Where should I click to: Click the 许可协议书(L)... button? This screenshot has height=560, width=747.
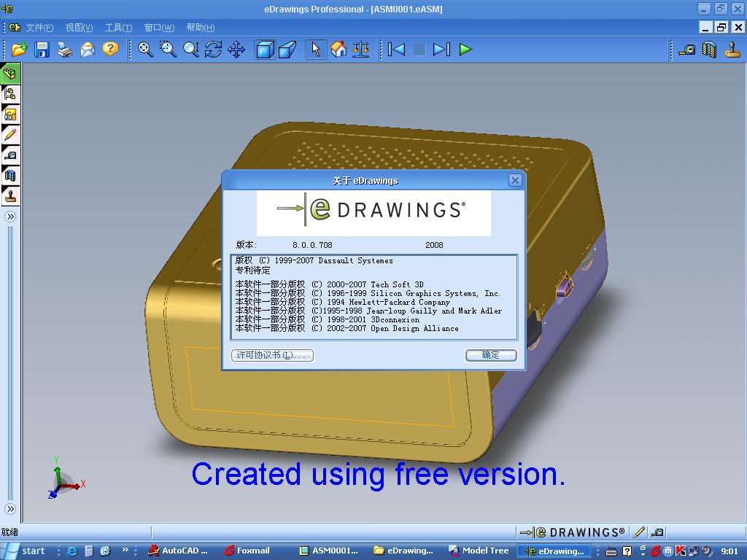[272, 355]
